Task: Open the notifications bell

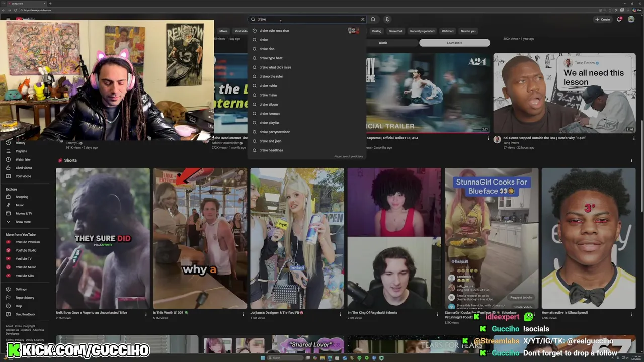Action: click(619, 19)
